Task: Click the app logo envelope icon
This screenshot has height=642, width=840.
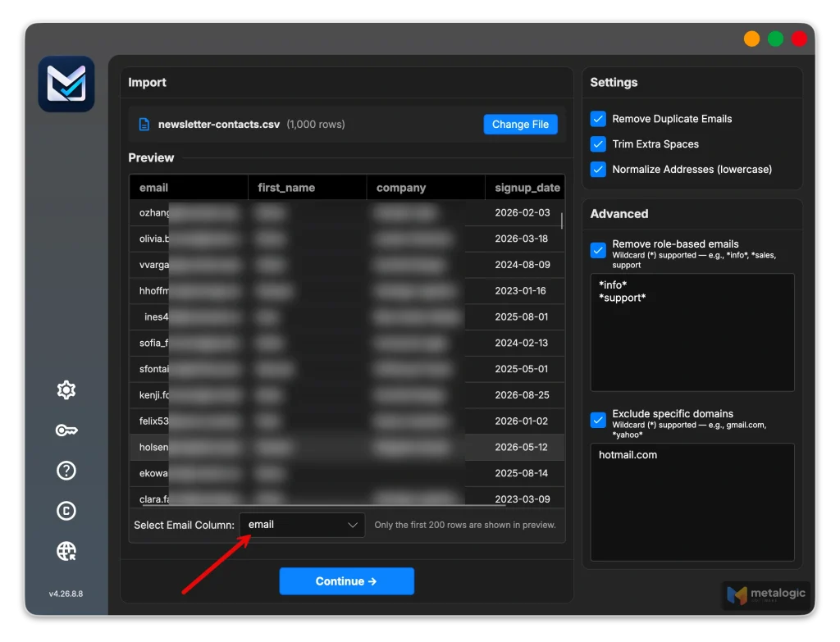Action: [x=66, y=84]
